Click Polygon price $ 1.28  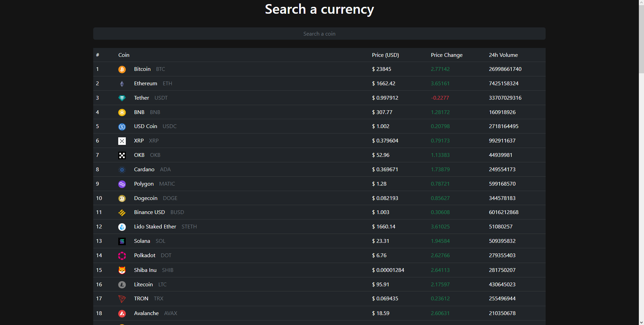point(379,184)
